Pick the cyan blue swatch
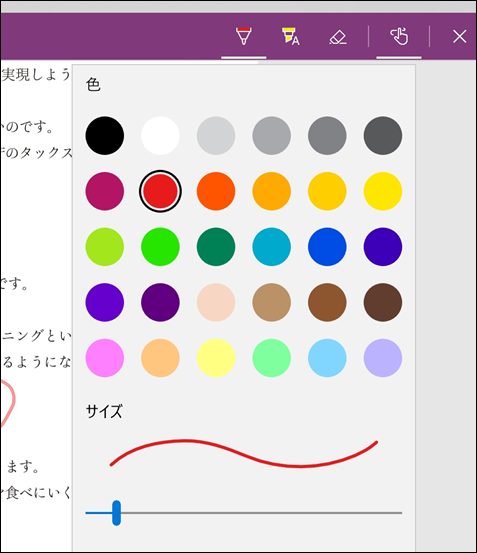477x553 pixels. click(271, 247)
